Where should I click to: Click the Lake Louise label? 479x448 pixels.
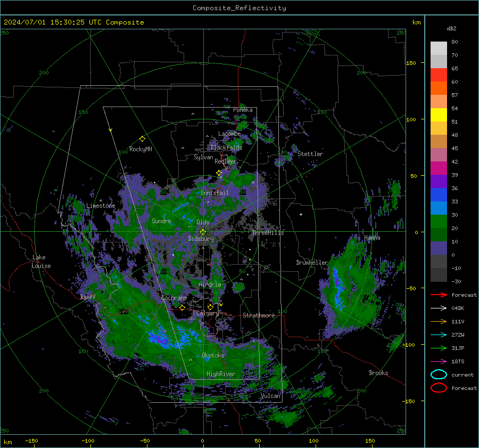click(41, 262)
